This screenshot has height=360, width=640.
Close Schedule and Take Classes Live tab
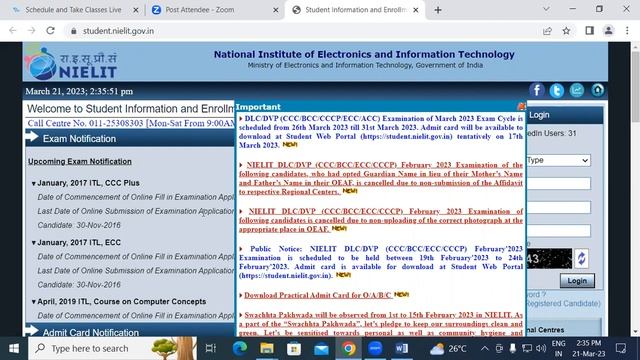136,10
